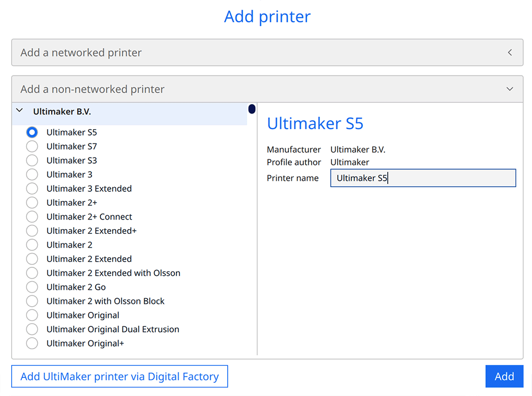Choose Ultimaker 2 Extended with Olsson
This screenshot has width=532, height=396.
pyautogui.click(x=32, y=273)
